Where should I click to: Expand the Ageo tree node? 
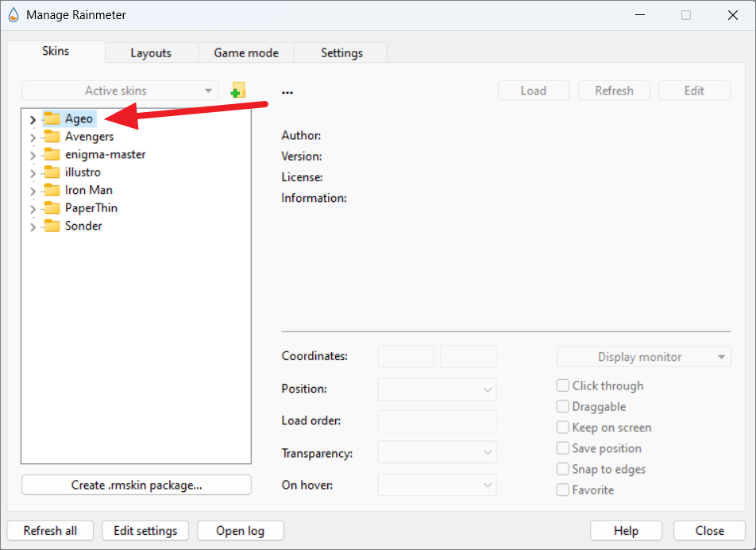pos(33,120)
